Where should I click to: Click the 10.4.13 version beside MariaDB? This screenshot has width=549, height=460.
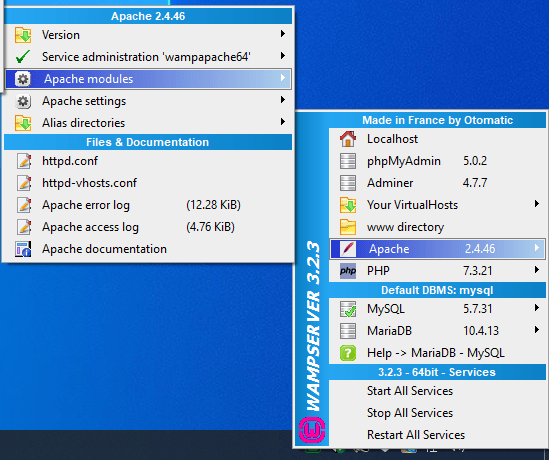pyautogui.click(x=481, y=331)
